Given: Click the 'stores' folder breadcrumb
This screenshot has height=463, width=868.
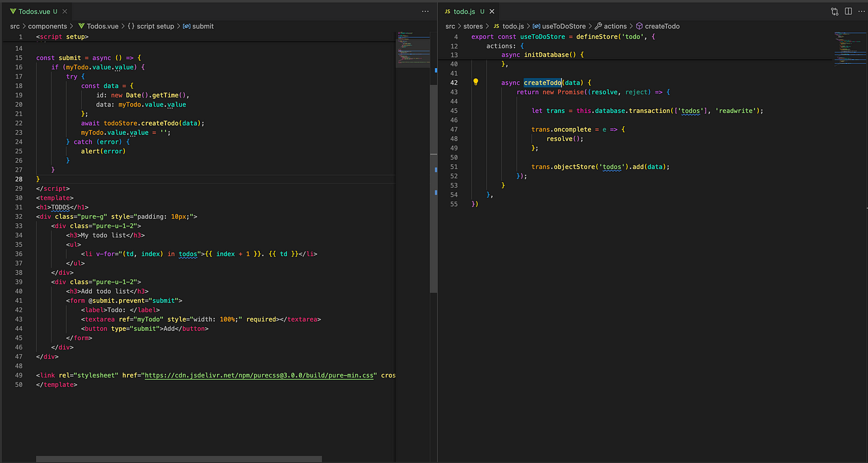Looking at the screenshot, I should [472, 26].
